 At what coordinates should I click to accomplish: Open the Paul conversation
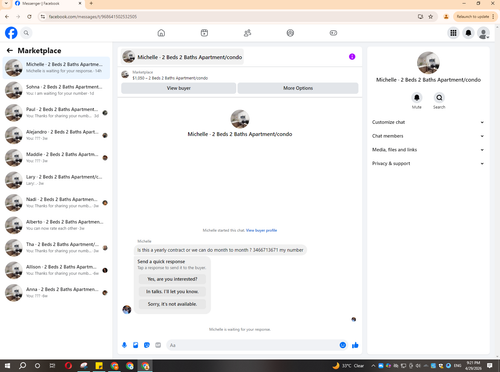[x=56, y=113]
